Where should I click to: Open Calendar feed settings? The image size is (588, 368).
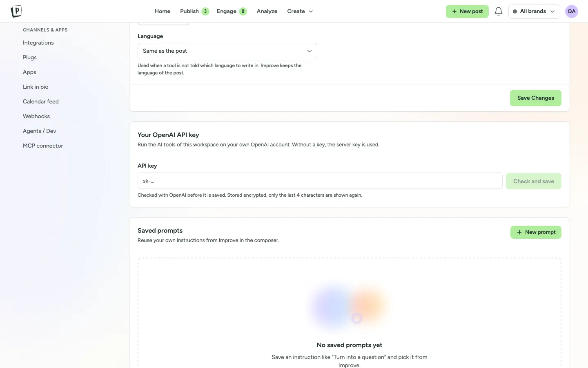point(41,102)
